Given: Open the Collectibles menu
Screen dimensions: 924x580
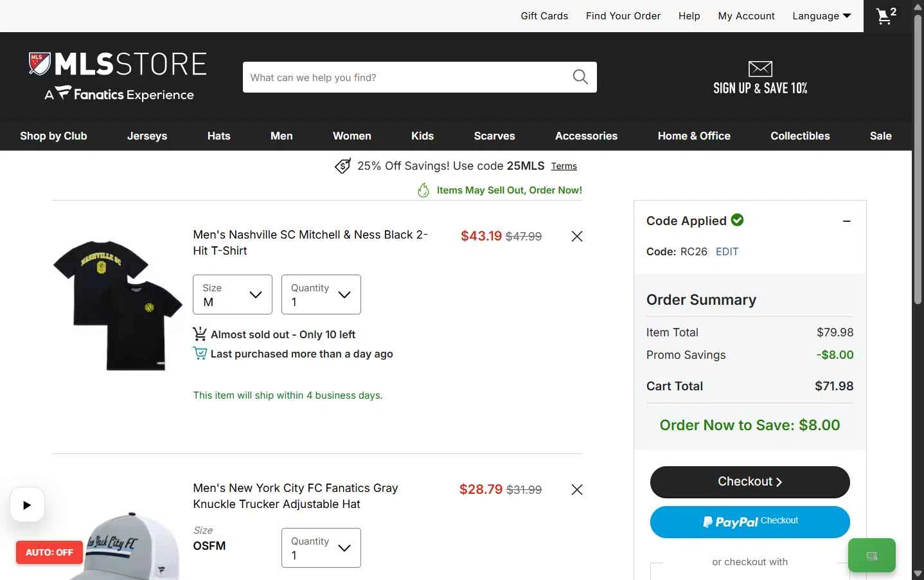Looking at the screenshot, I should click(x=801, y=136).
